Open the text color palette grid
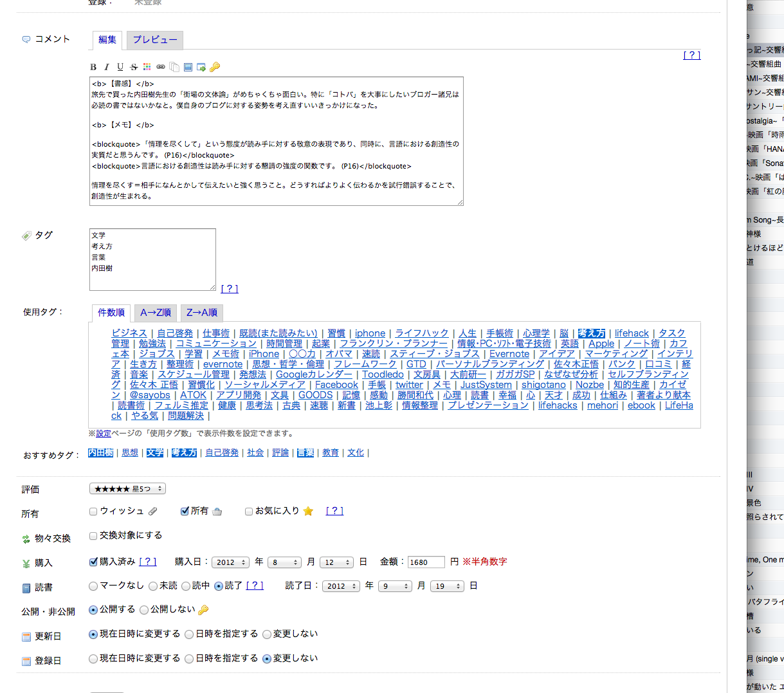784x693 pixels. click(x=147, y=67)
